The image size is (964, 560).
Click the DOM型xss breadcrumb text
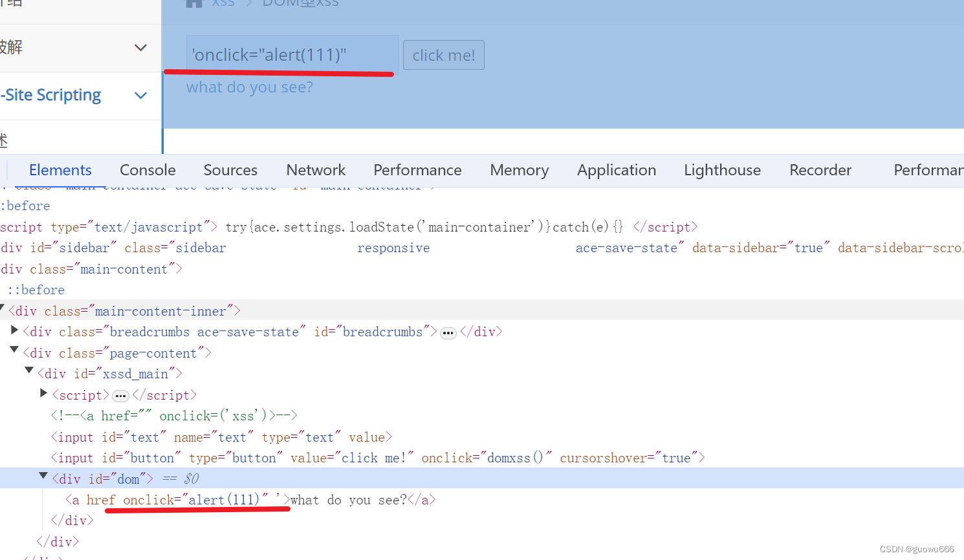tap(300, 3)
